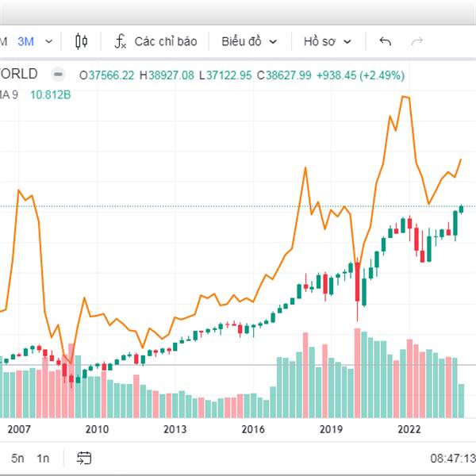Click the 2013 label on time axis
Screen dimensions: 476x476
pos(175,429)
